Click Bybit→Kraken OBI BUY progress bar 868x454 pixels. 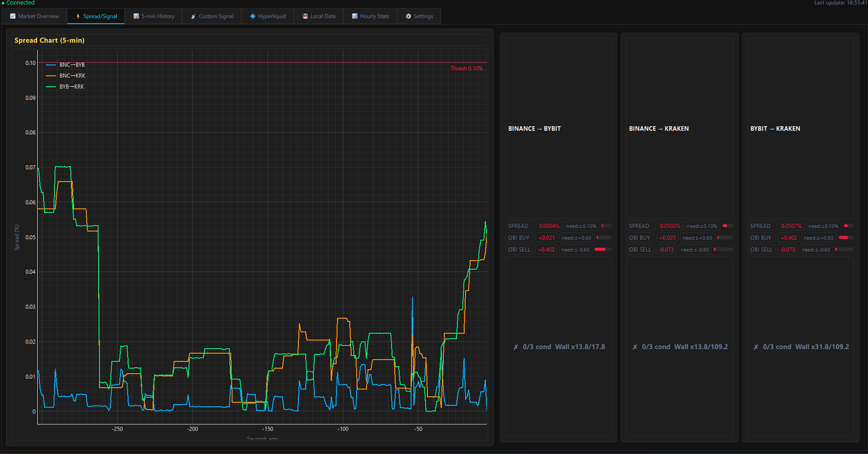[846, 237]
